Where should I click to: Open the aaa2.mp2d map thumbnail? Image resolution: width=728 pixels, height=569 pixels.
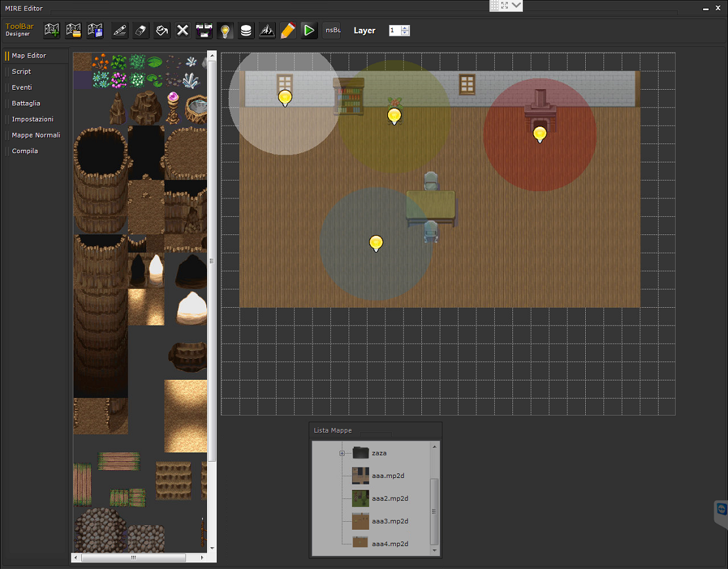[360, 498]
